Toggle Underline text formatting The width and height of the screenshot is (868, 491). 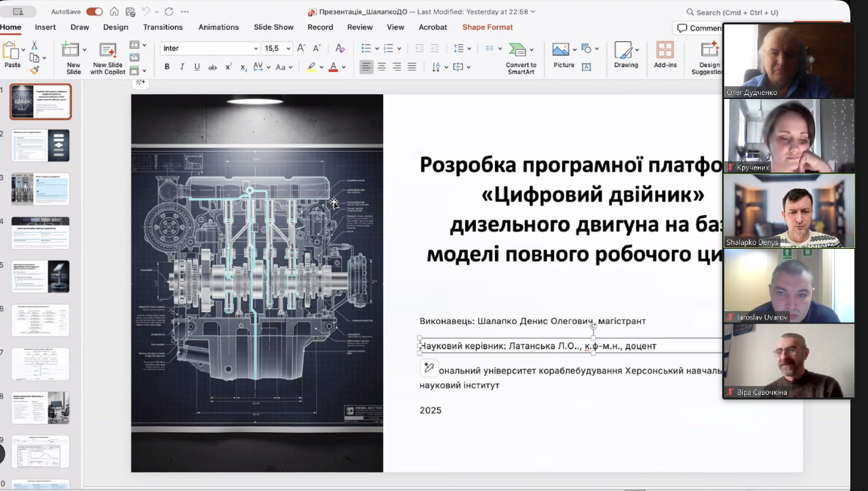click(197, 67)
